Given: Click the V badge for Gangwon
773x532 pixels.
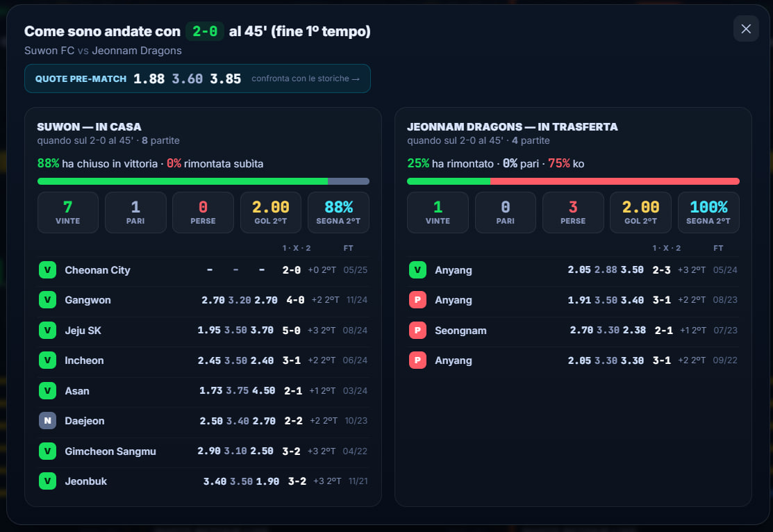Looking at the screenshot, I should (x=47, y=300).
